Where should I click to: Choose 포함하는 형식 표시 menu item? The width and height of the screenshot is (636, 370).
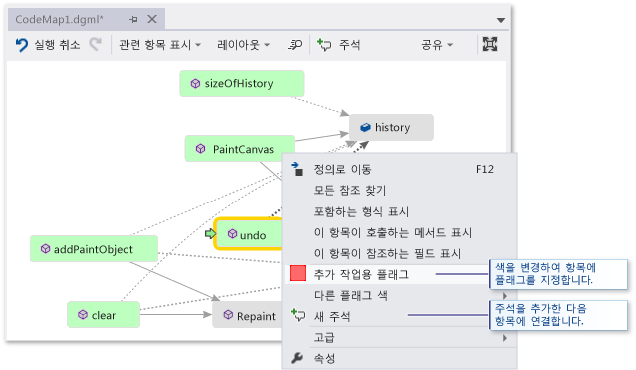(x=400, y=211)
